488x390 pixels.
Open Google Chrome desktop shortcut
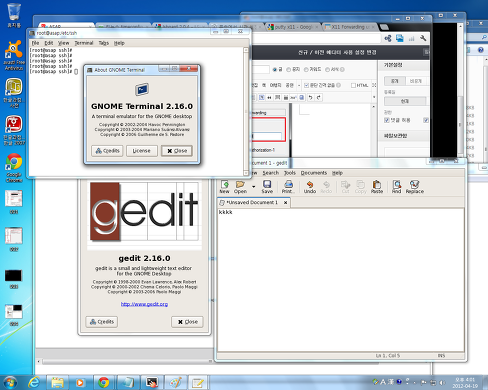(x=14, y=168)
